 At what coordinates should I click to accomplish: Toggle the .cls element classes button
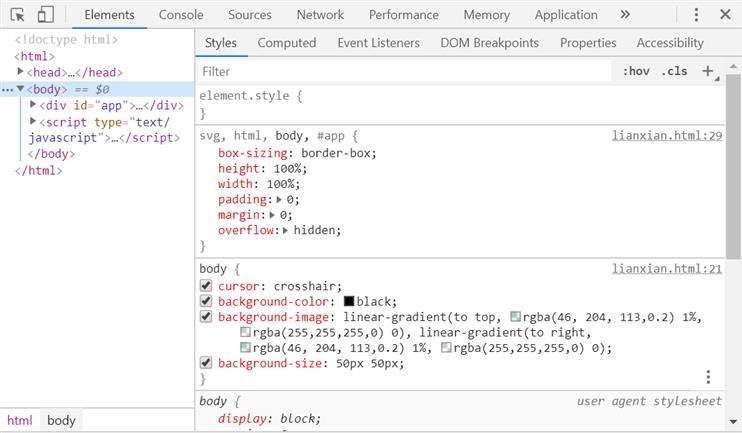pyautogui.click(x=674, y=71)
